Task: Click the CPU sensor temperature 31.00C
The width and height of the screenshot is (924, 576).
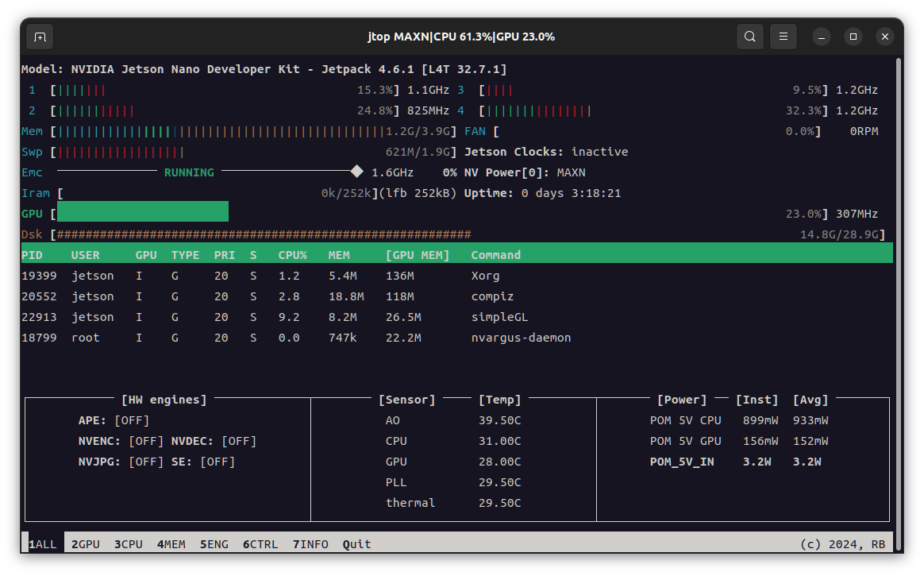Action: click(500, 441)
